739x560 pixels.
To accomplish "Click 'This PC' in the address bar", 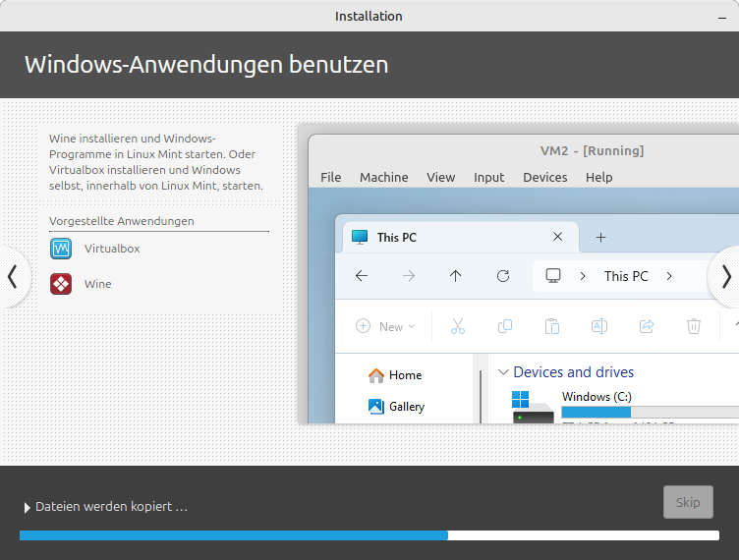I will [626, 276].
